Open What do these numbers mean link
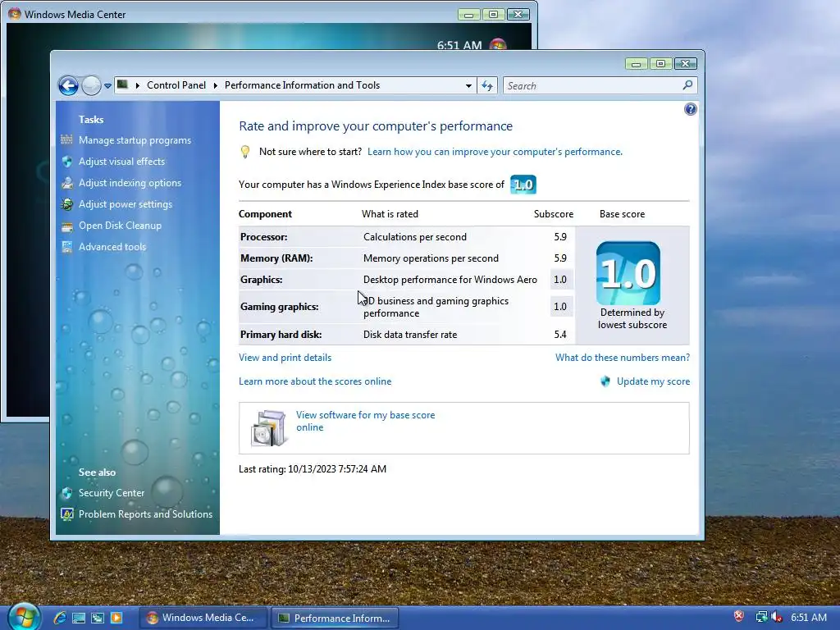 [623, 358]
